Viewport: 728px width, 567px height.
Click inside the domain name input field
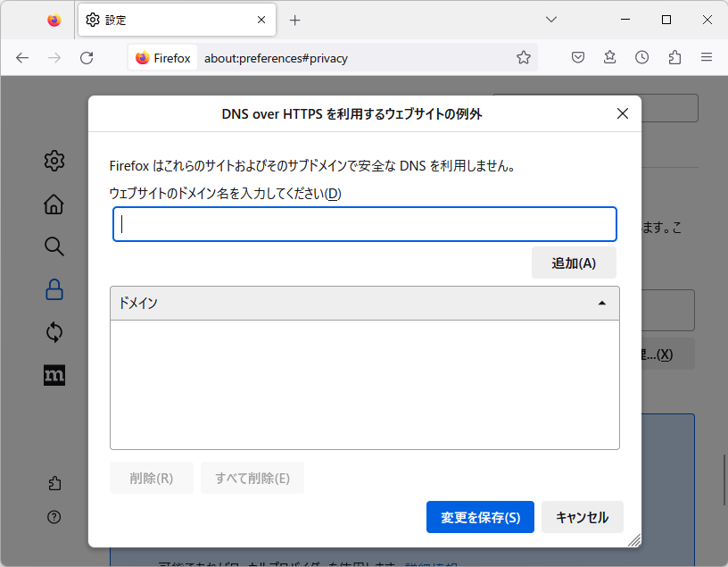pyautogui.click(x=364, y=224)
